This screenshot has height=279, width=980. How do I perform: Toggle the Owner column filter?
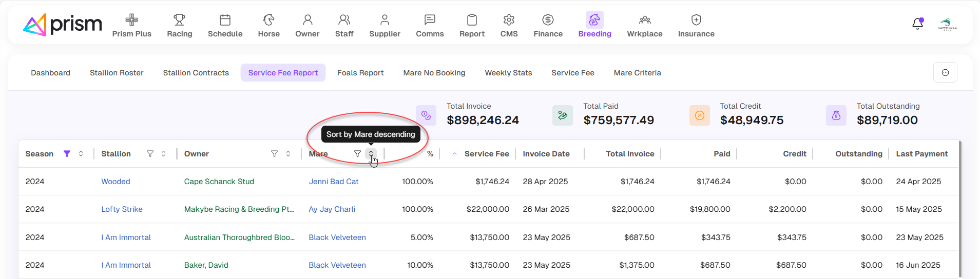pyautogui.click(x=274, y=154)
